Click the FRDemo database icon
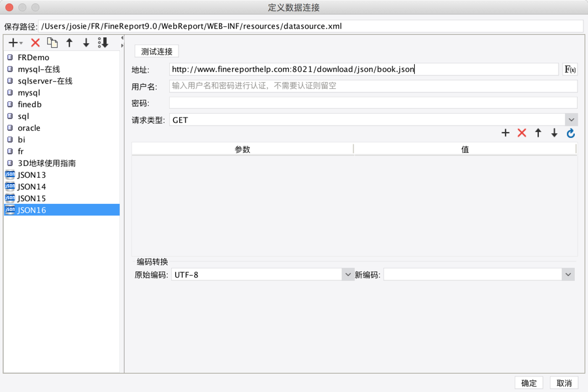This screenshot has height=392, width=588. click(x=10, y=57)
